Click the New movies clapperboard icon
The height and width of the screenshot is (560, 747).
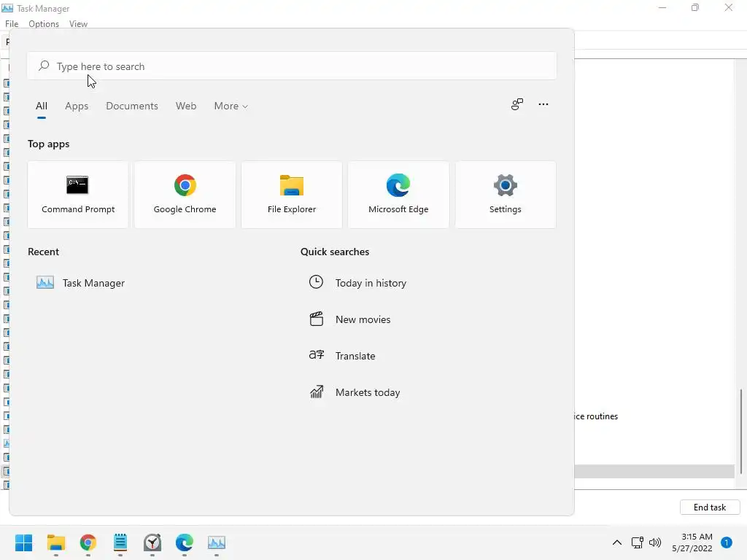pos(317,319)
